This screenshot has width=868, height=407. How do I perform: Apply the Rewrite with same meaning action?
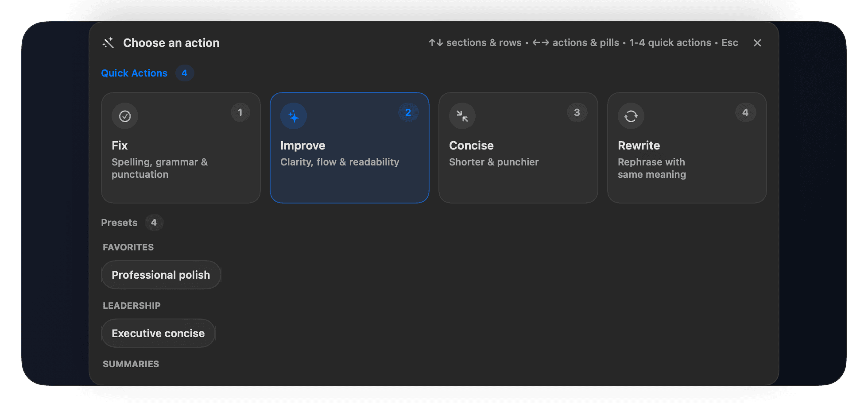[x=687, y=148]
